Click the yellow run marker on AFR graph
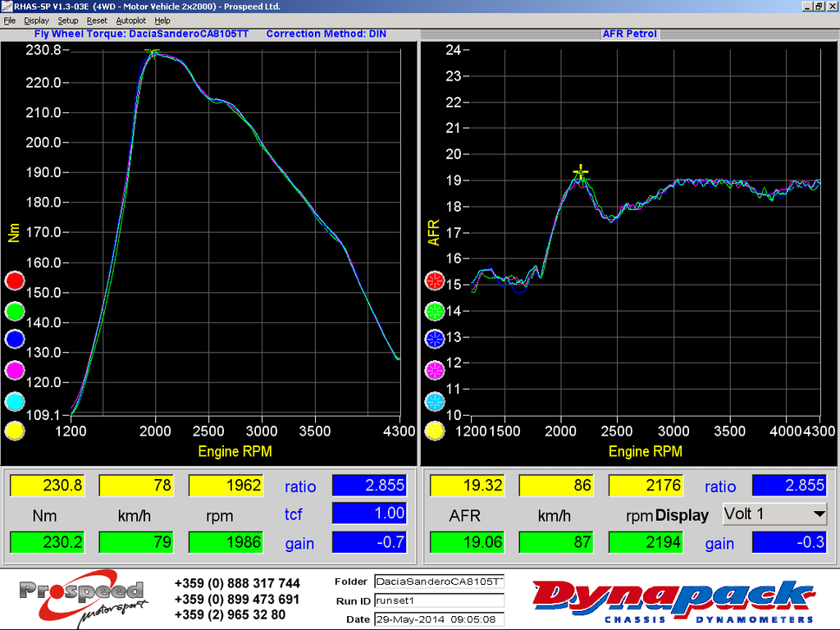The image size is (840, 630). pos(435,431)
